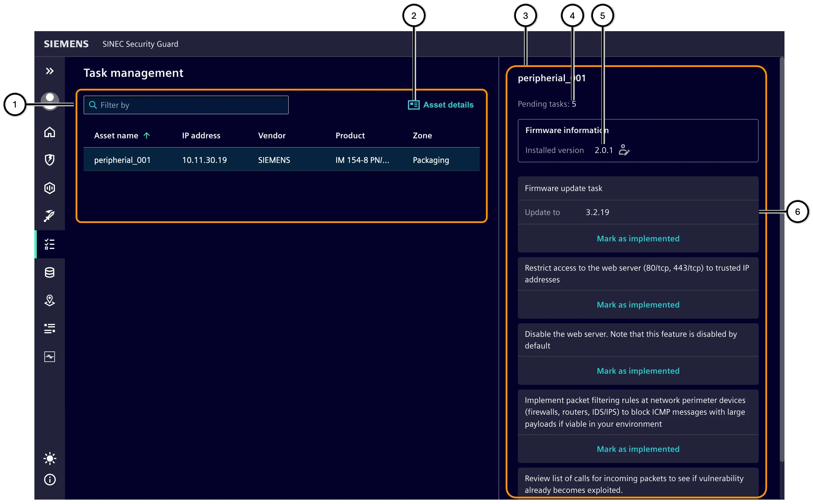
Task: Sort by Zone column header
Action: pyautogui.click(x=422, y=136)
